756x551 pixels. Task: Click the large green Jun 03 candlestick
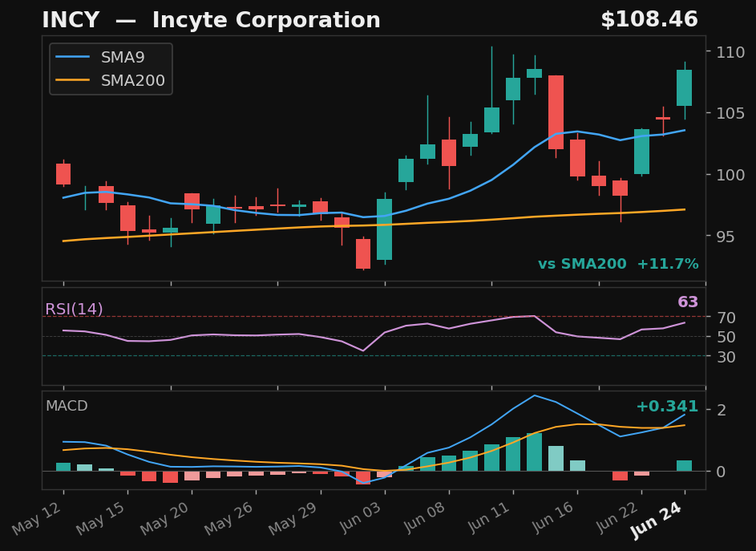coord(384,229)
